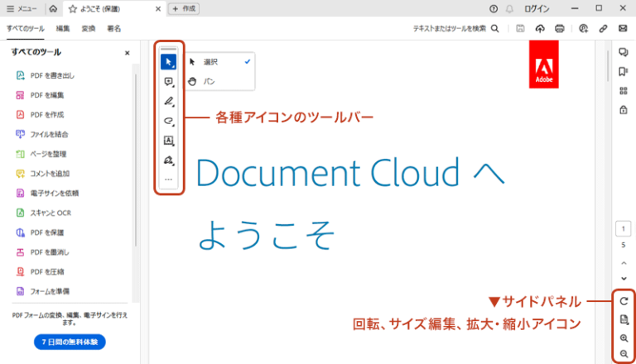
Task: Click the 7 日間の無料体験 button
Action: pyautogui.click(x=70, y=342)
